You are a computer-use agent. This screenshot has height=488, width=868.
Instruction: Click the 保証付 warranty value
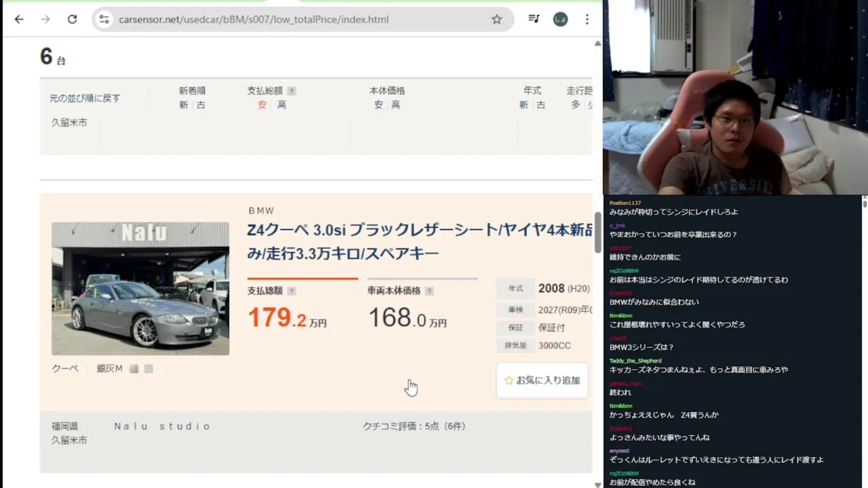[551, 327]
